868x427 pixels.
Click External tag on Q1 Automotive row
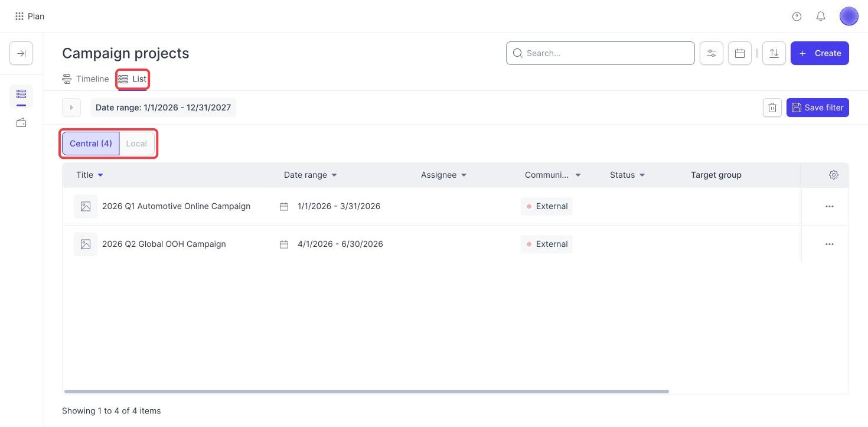pos(546,206)
